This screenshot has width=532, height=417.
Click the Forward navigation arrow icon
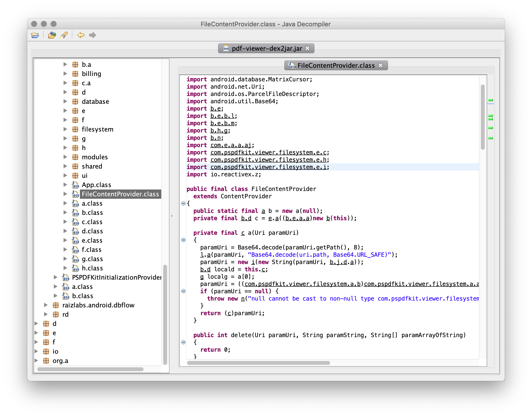[93, 35]
